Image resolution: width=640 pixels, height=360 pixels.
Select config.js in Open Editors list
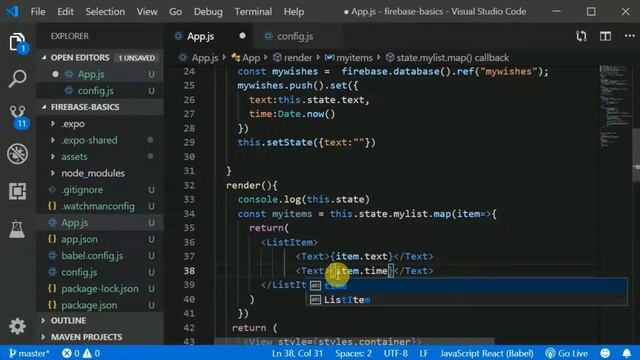pos(100,91)
